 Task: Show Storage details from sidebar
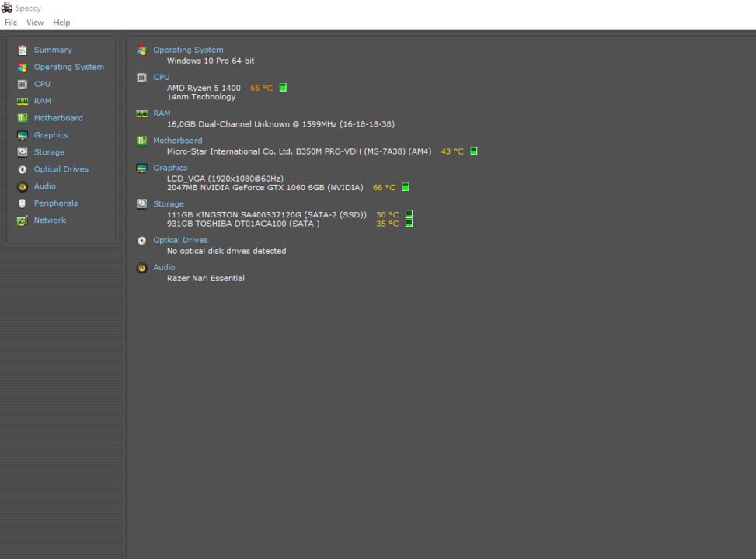(49, 152)
